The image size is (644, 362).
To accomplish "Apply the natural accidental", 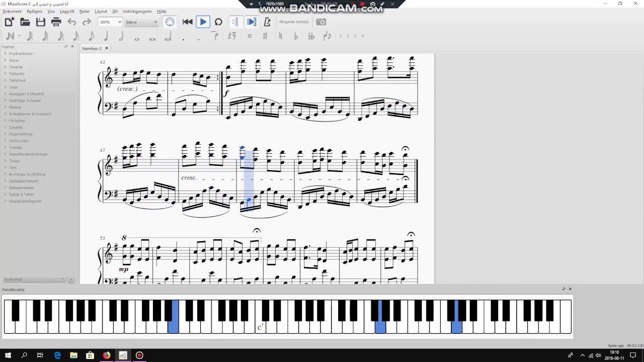I will [x=280, y=36].
